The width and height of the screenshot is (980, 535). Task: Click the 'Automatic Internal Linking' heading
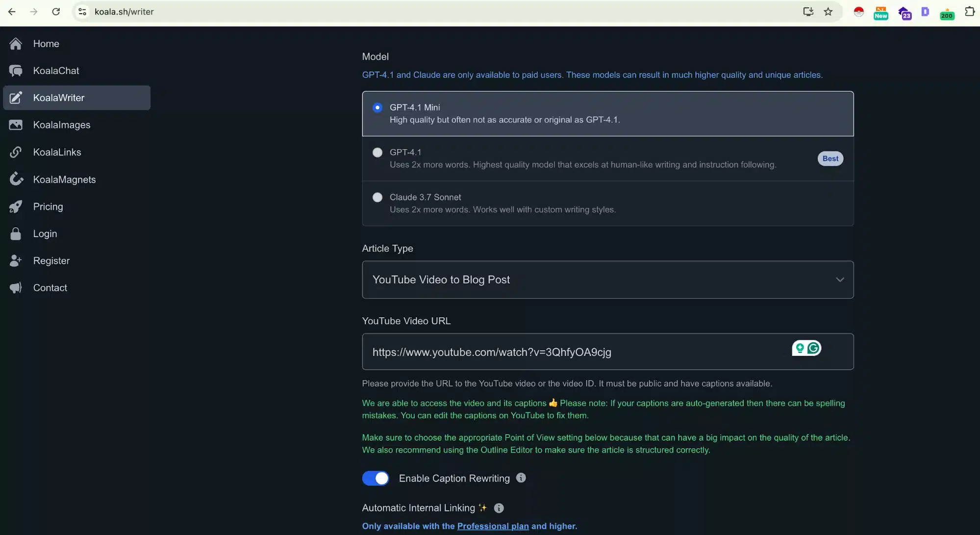(x=418, y=508)
